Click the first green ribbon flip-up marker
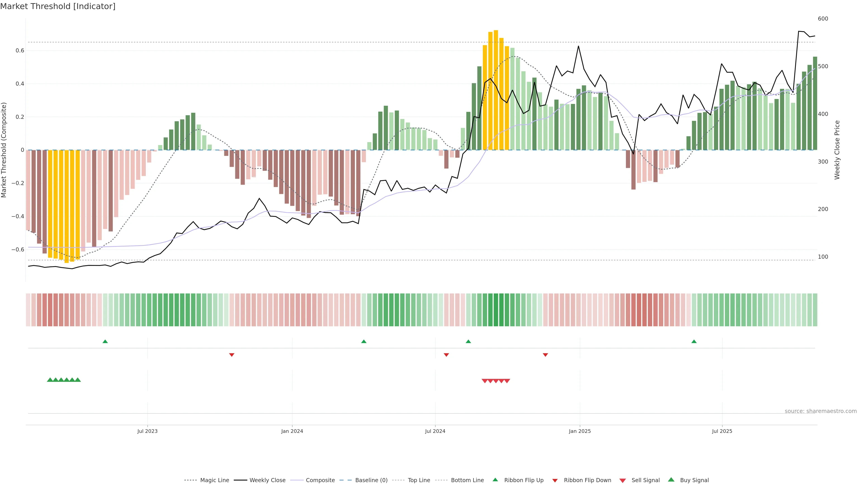 tap(105, 342)
